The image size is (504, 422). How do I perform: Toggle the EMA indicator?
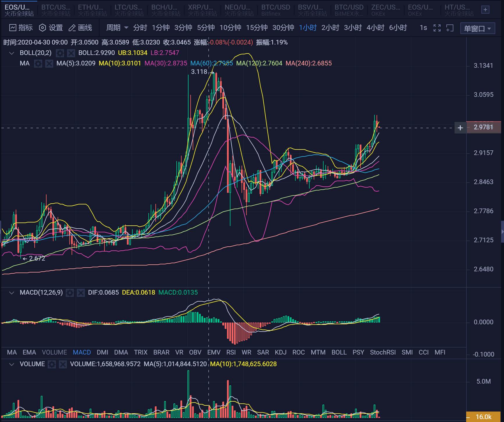click(x=29, y=352)
